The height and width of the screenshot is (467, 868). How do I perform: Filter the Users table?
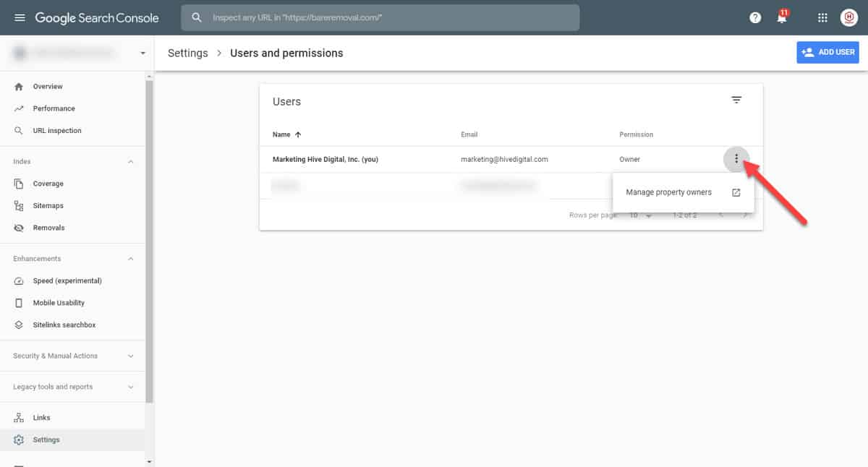click(736, 100)
